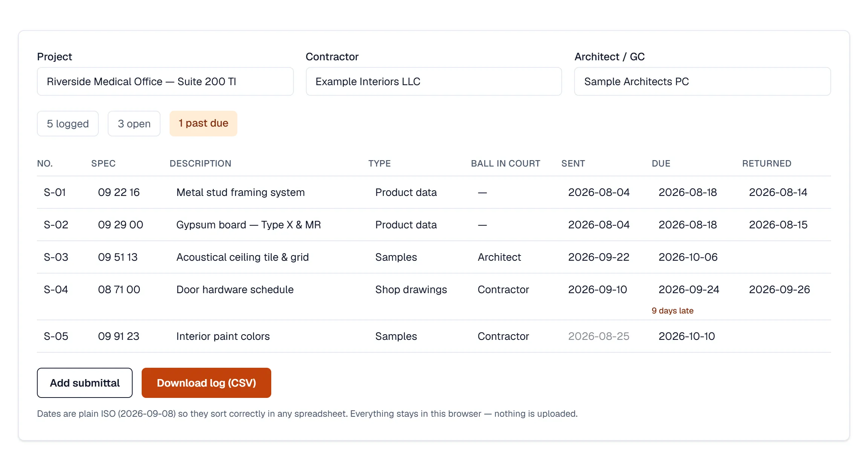
Task: Click the Project name input field
Action: (165, 81)
